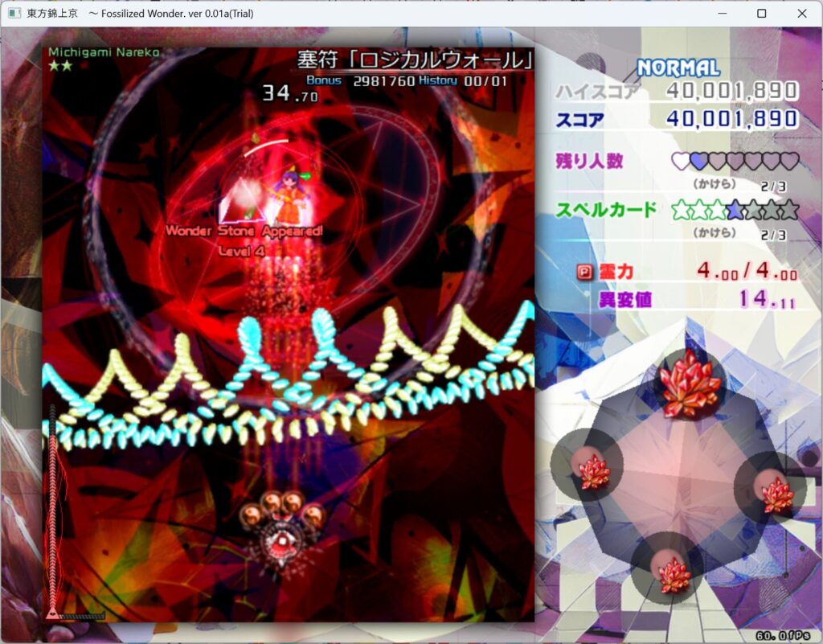
Task: Click the 60.0fps counter
Action: 783,636
